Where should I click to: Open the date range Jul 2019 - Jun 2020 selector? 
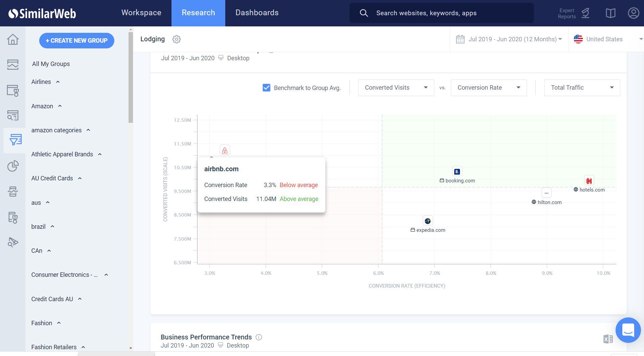tap(509, 39)
